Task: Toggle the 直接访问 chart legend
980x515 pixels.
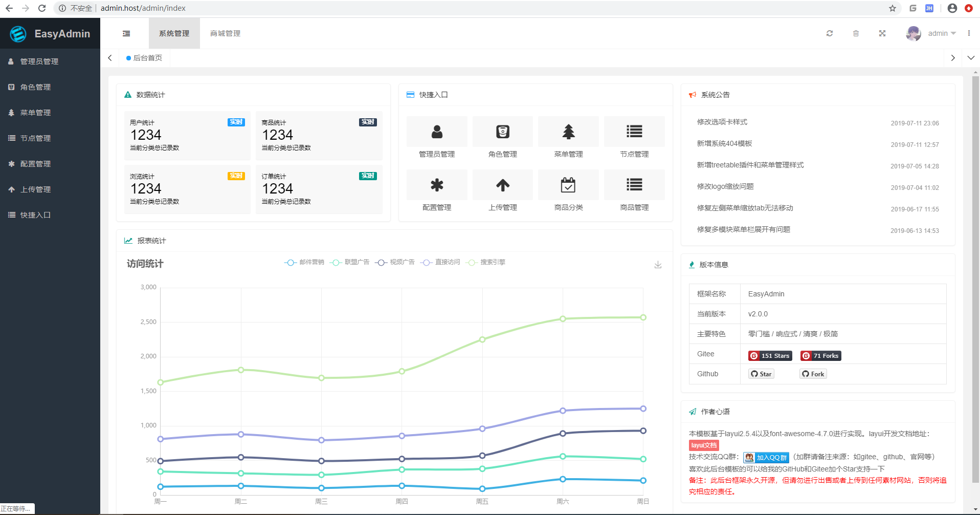Action: click(440, 262)
